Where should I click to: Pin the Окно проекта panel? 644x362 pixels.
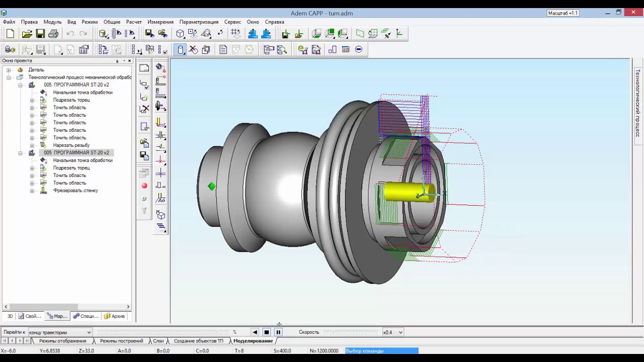(118, 61)
